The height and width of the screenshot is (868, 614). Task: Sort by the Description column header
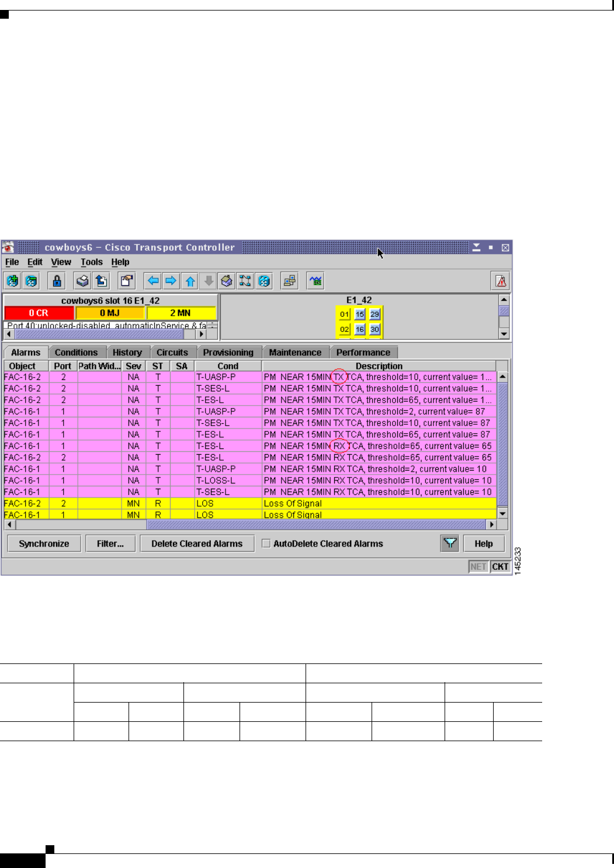tap(379, 366)
